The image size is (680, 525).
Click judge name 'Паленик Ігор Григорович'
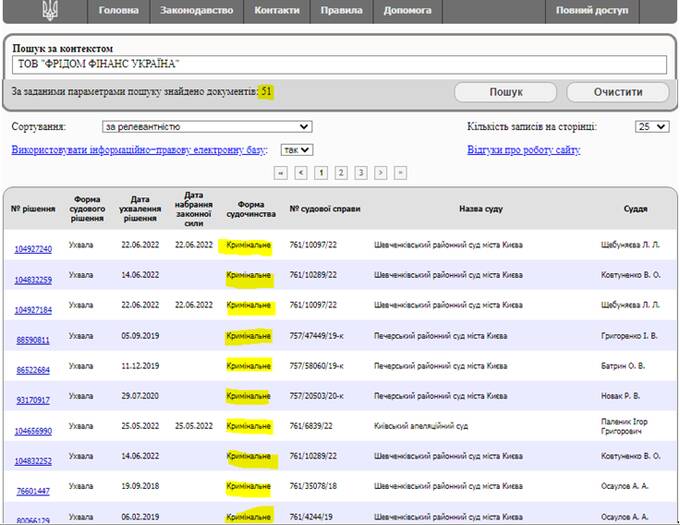tap(624, 426)
